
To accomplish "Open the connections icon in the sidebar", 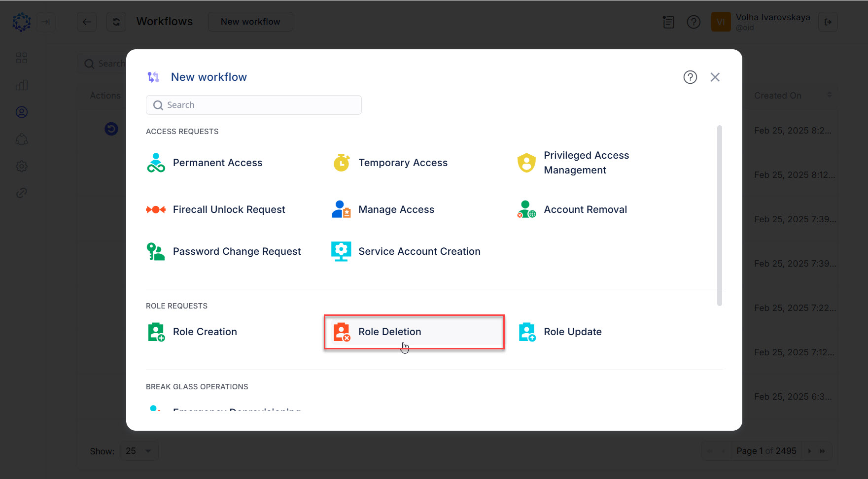I will click(22, 139).
